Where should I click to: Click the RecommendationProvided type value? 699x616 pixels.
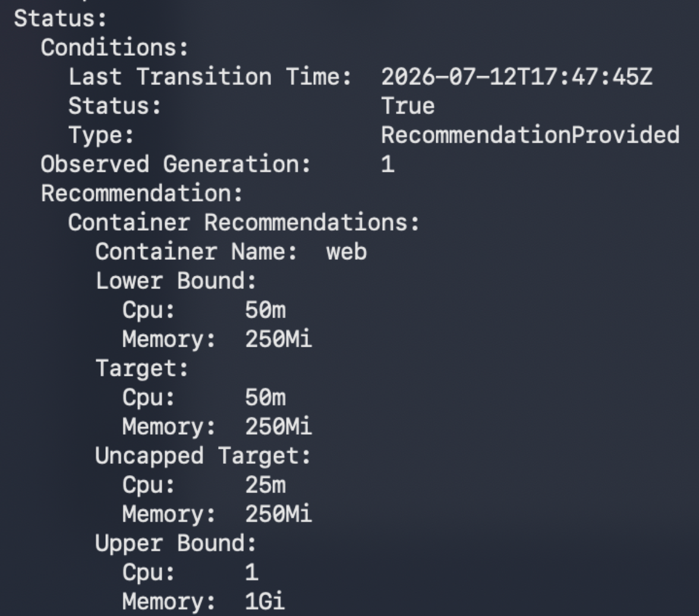[x=530, y=135]
